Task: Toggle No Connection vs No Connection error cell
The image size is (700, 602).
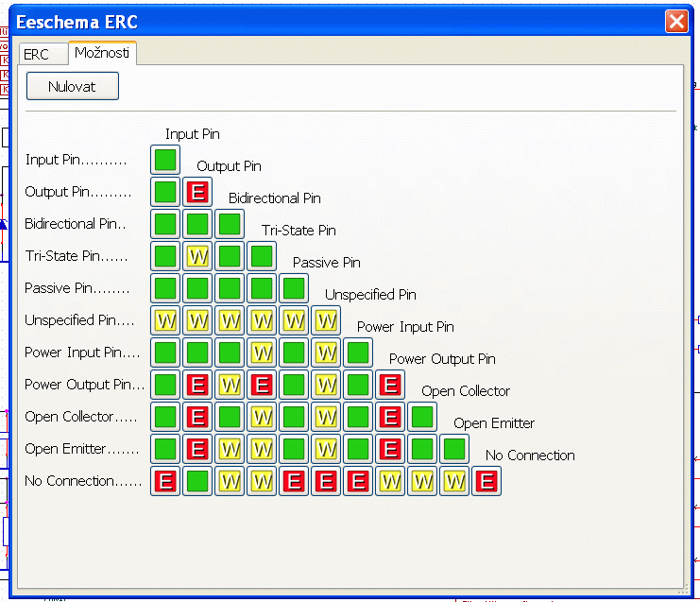Action: pyautogui.click(x=487, y=481)
